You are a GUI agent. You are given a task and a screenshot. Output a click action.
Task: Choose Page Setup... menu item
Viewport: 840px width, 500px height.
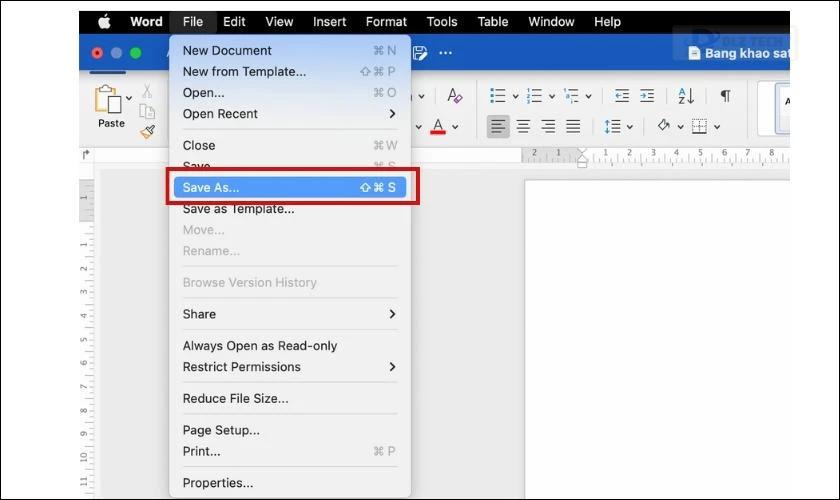(x=290, y=430)
